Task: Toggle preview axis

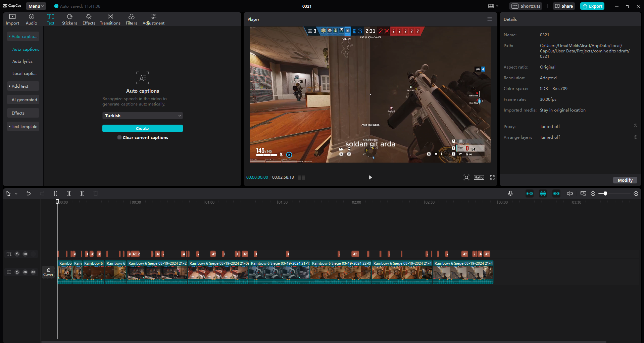Action: pyautogui.click(x=570, y=194)
